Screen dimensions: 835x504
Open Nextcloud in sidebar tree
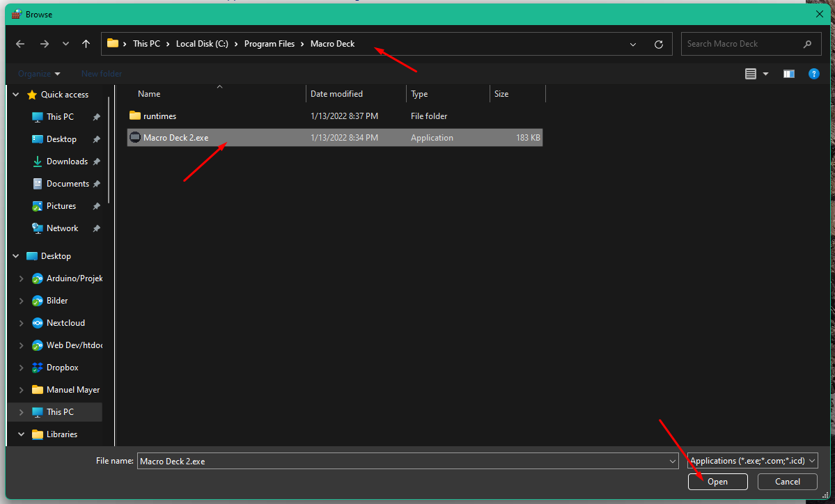click(x=65, y=323)
